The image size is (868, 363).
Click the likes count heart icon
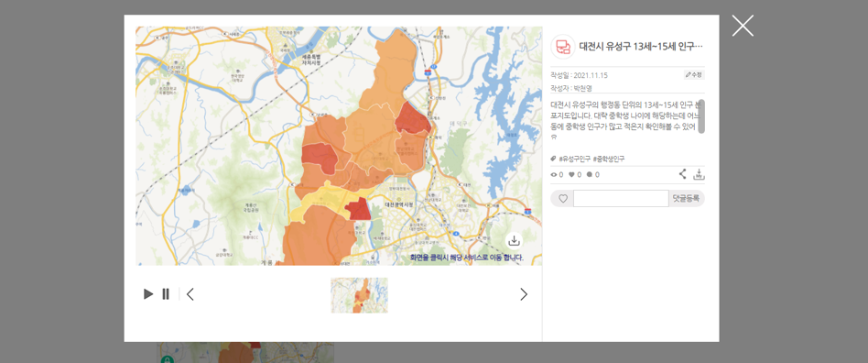pyautogui.click(x=572, y=174)
